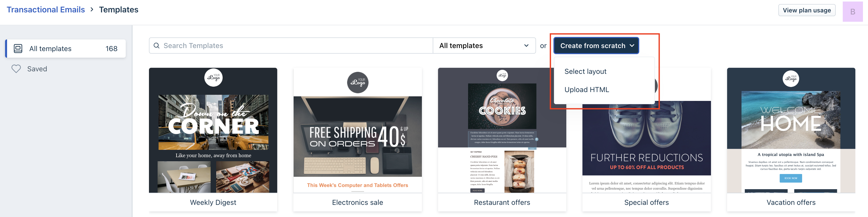Choose Select layout from the menu
Screen dimensions: 868x217
pyautogui.click(x=585, y=72)
